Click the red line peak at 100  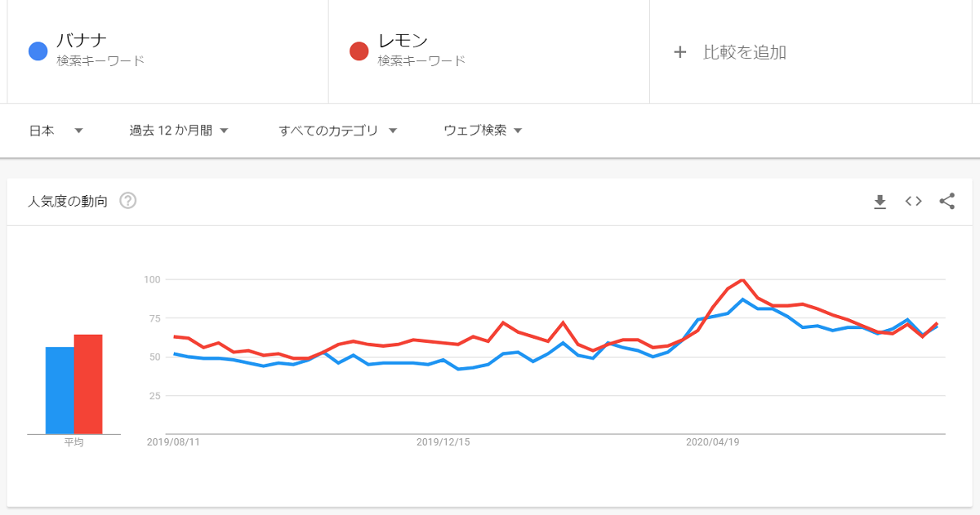click(742, 281)
